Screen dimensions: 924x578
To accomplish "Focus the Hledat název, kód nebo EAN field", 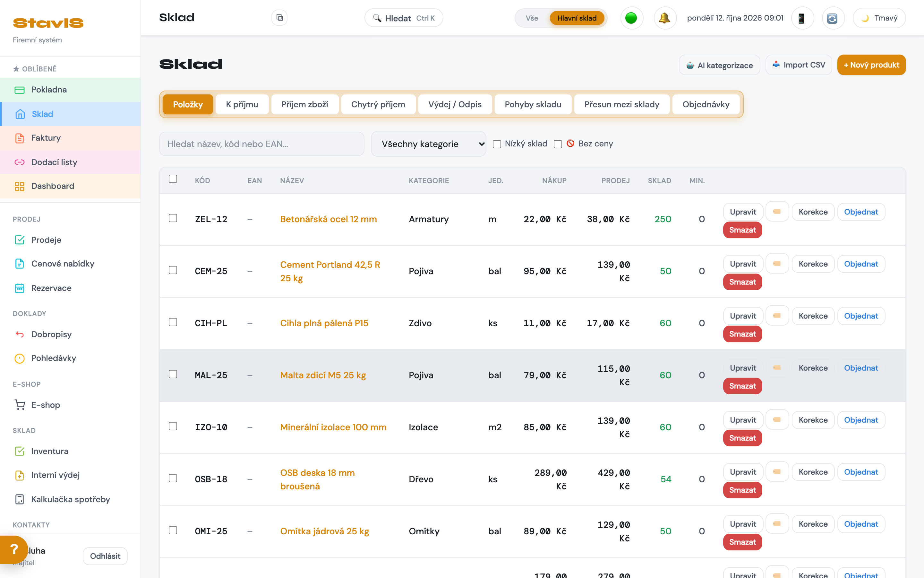I will (x=261, y=144).
